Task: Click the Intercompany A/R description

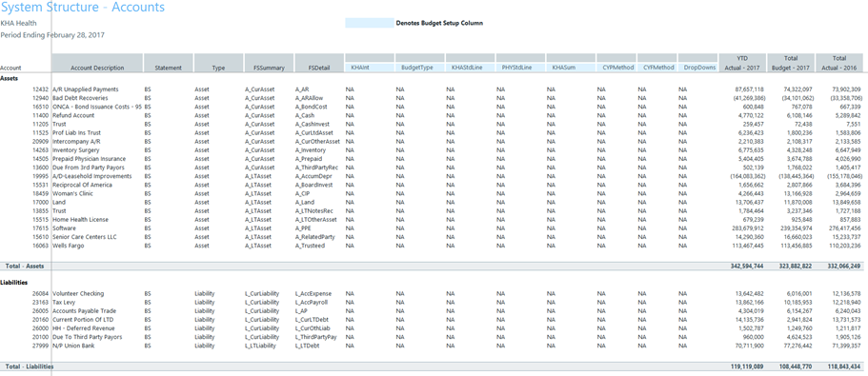Action: (x=76, y=141)
